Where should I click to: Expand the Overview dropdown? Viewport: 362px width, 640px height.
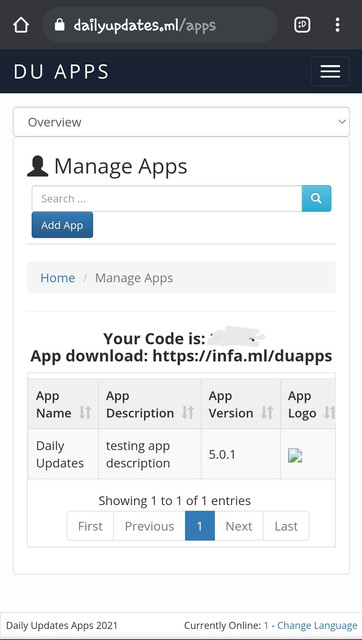[x=181, y=122]
